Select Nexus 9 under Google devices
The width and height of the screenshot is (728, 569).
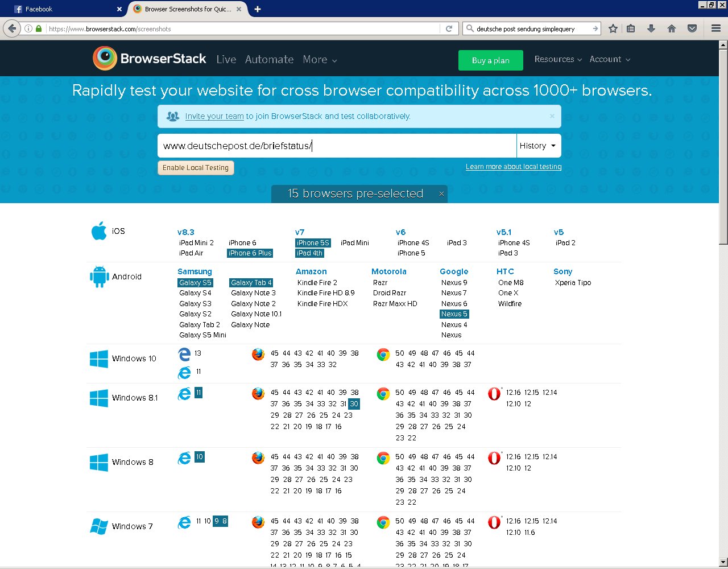coord(454,283)
